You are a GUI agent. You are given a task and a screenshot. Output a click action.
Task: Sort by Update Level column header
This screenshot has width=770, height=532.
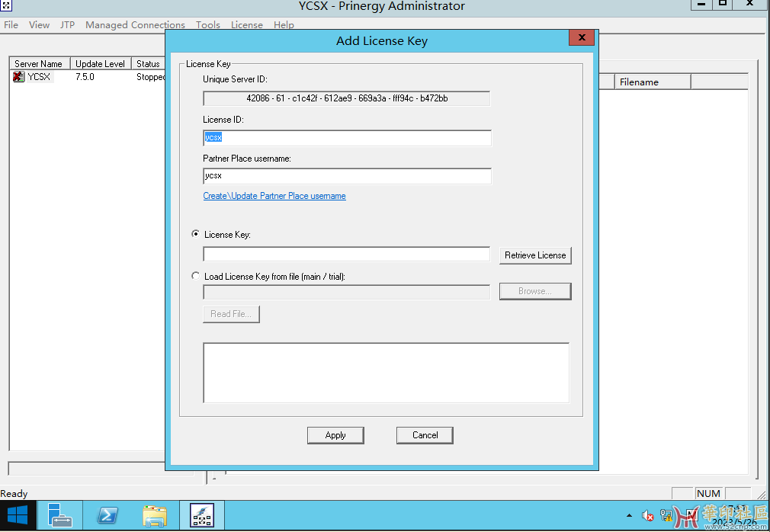coord(101,64)
